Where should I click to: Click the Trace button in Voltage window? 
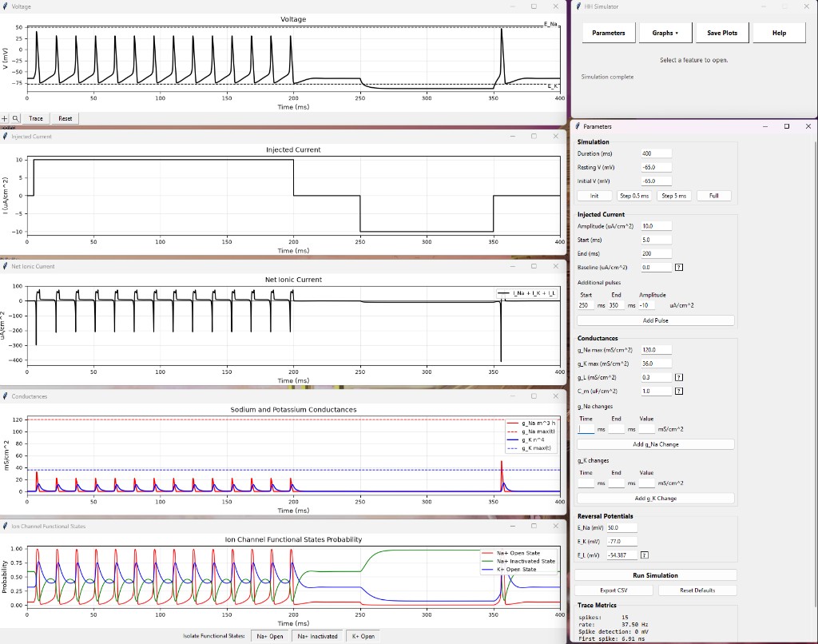(36, 118)
